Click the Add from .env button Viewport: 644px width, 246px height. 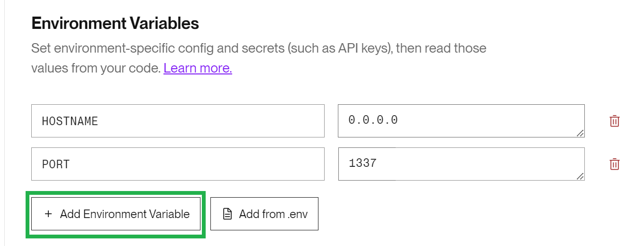point(264,214)
